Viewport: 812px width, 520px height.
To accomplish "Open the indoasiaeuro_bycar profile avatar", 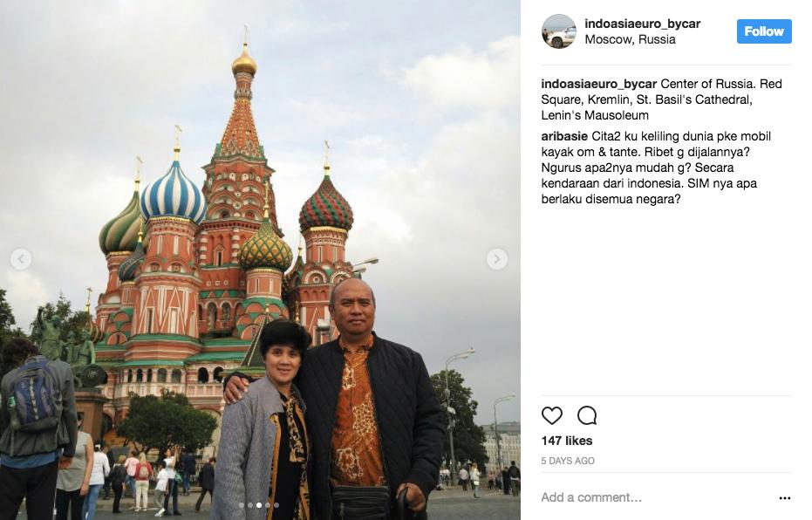I will 559,31.
